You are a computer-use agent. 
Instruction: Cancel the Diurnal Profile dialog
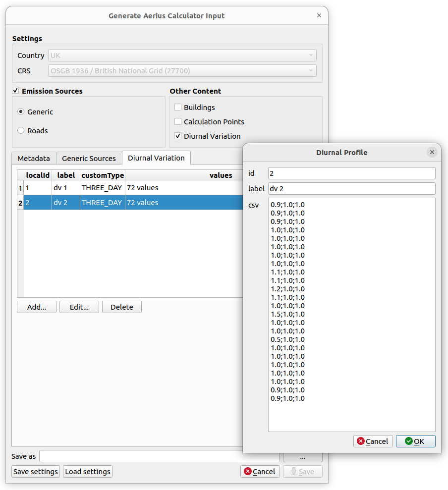click(x=373, y=441)
